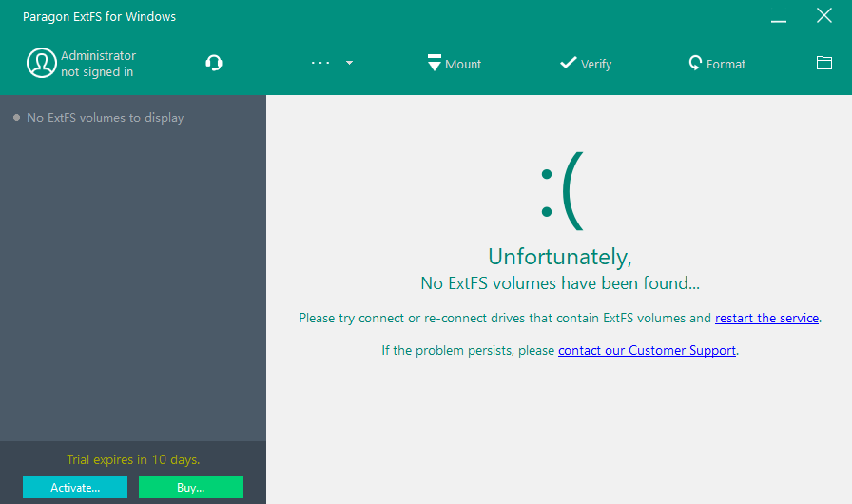Click the Mount toolbar button
This screenshot has width=852, height=504.
tap(455, 63)
